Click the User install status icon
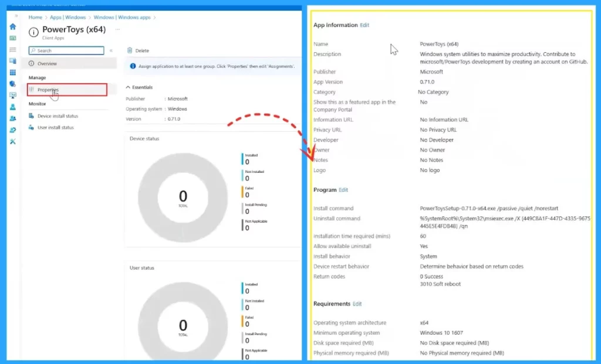 pos(32,127)
